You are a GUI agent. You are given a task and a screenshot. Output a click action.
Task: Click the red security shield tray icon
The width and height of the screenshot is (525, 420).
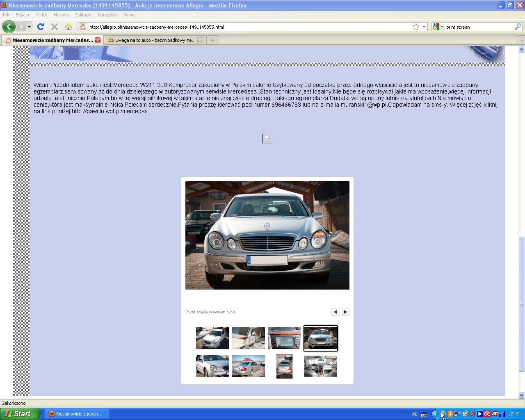pos(472,414)
